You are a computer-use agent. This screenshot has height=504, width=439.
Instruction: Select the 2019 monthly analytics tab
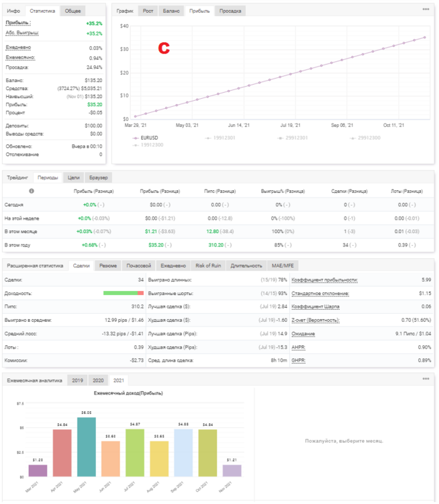click(77, 380)
